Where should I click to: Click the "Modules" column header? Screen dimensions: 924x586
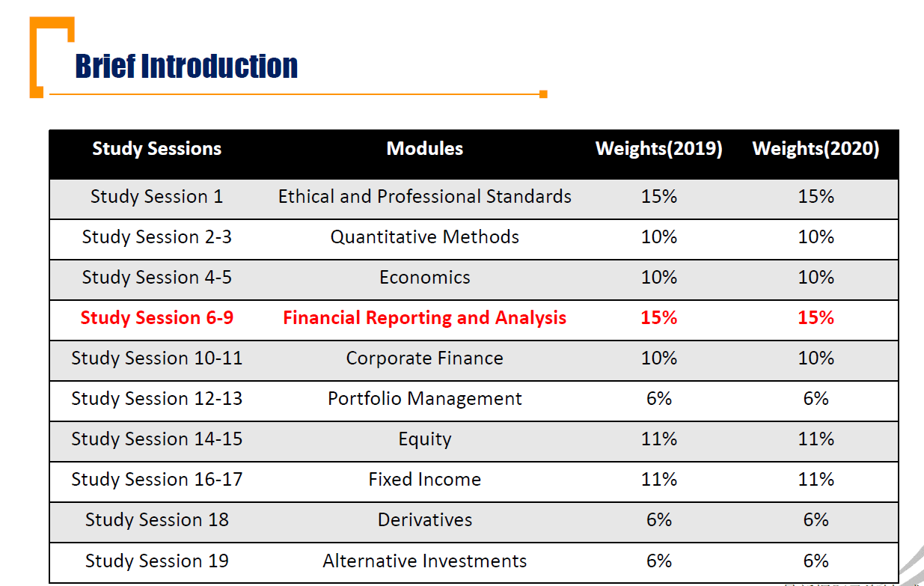coord(424,149)
